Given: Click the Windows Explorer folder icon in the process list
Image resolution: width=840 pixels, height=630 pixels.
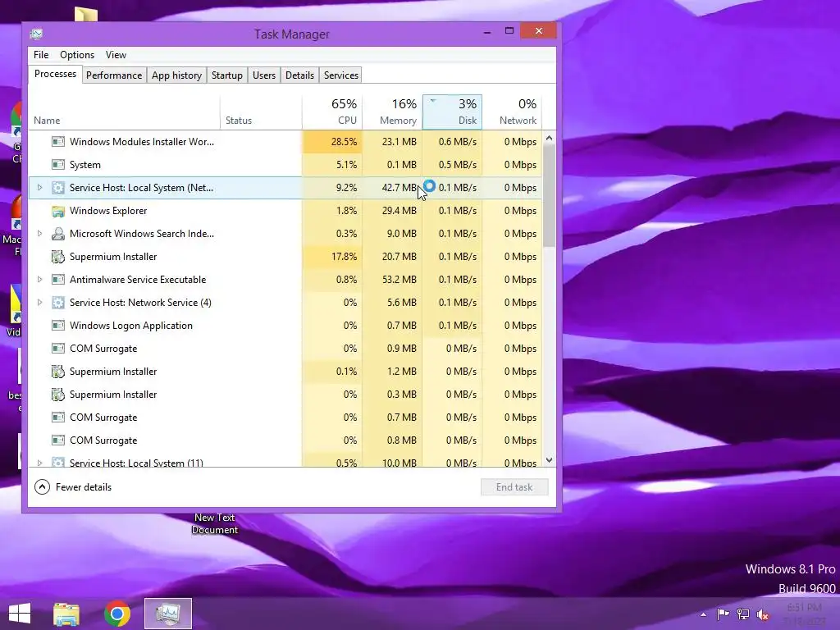Looking at the screenshot, I should (58, 211).
